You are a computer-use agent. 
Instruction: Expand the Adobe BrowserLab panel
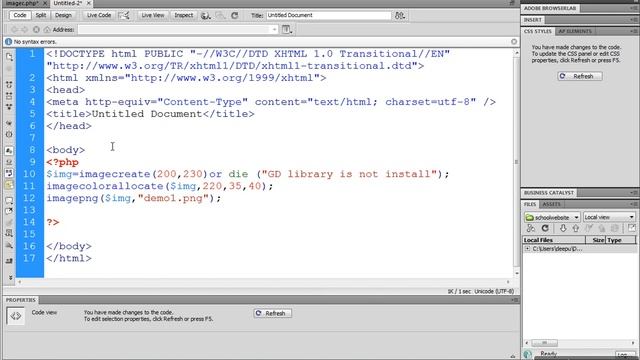tap(550, 8)
